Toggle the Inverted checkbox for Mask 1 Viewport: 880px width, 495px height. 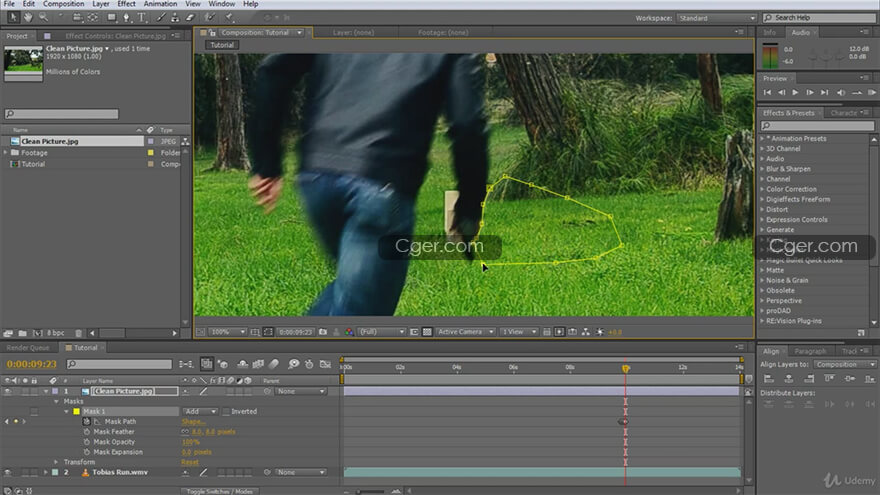coord(226,412)
